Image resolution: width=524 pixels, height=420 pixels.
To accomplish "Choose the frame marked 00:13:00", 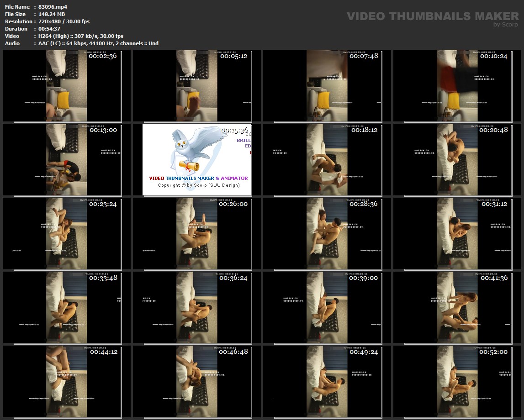I will [66, 159].
